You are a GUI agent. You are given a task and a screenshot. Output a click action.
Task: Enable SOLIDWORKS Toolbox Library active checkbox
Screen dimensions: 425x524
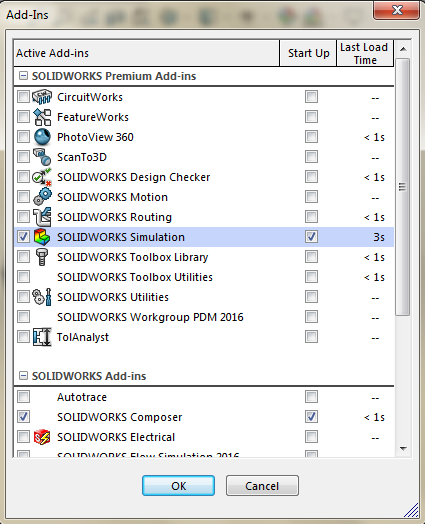coord(23,257)
